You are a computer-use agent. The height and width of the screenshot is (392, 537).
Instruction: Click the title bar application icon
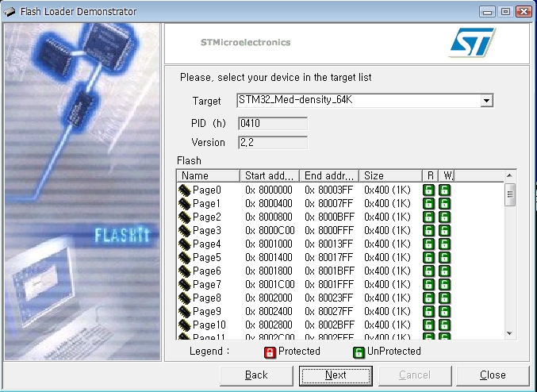(x=10, y=12)
